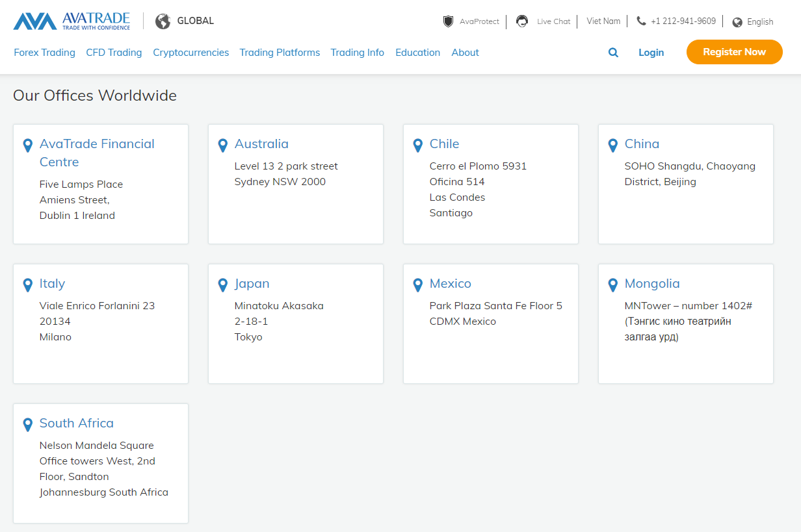Click the text 'CDMX Mexico'

pos(463,322)
